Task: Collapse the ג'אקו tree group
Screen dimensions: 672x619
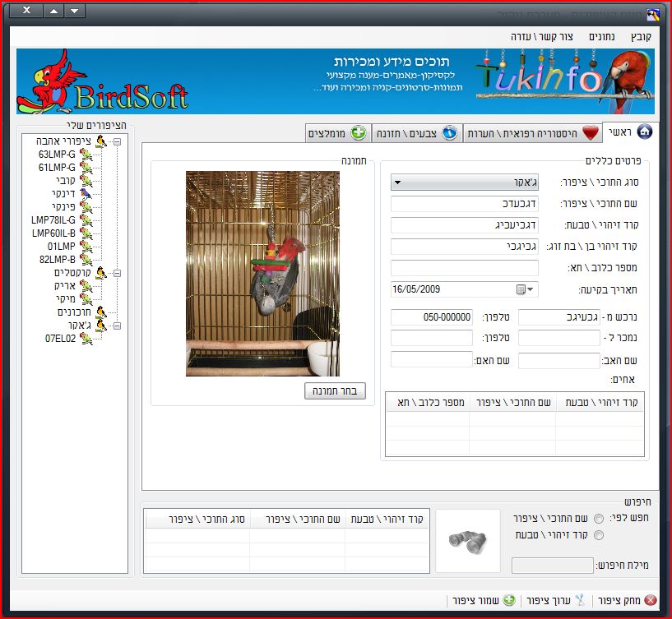Action: click(117, 326)
